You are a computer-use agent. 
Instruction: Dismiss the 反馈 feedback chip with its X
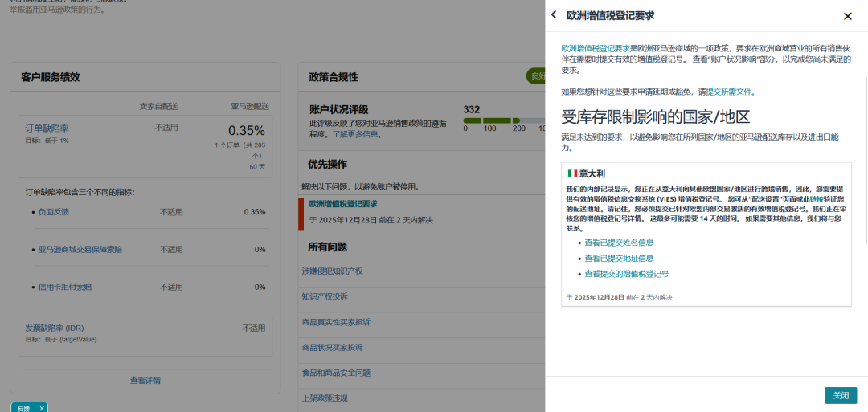pyautogui.click(x=42, y=408)
